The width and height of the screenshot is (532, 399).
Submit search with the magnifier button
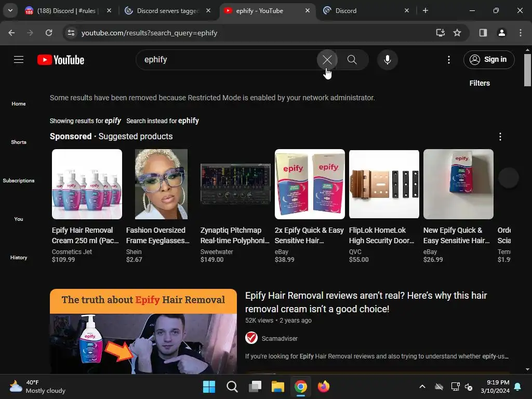tap(352, 60)
